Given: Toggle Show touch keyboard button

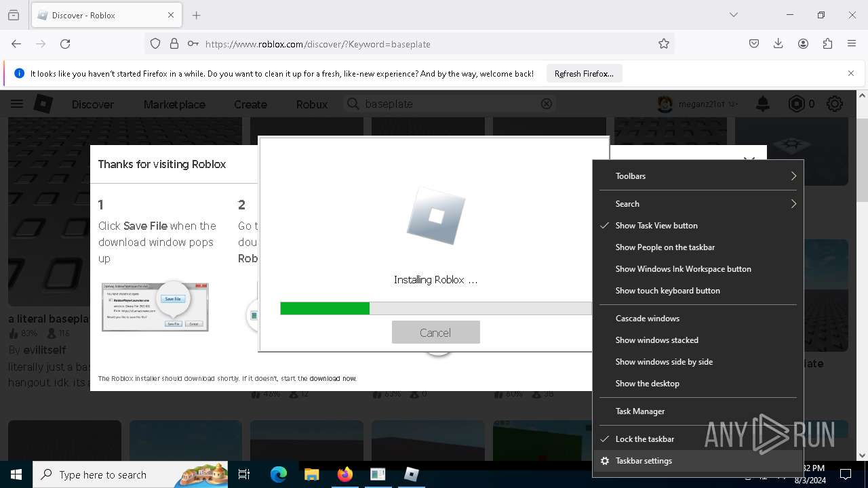Looking at the screenshot, I should (x=698, y=291).
